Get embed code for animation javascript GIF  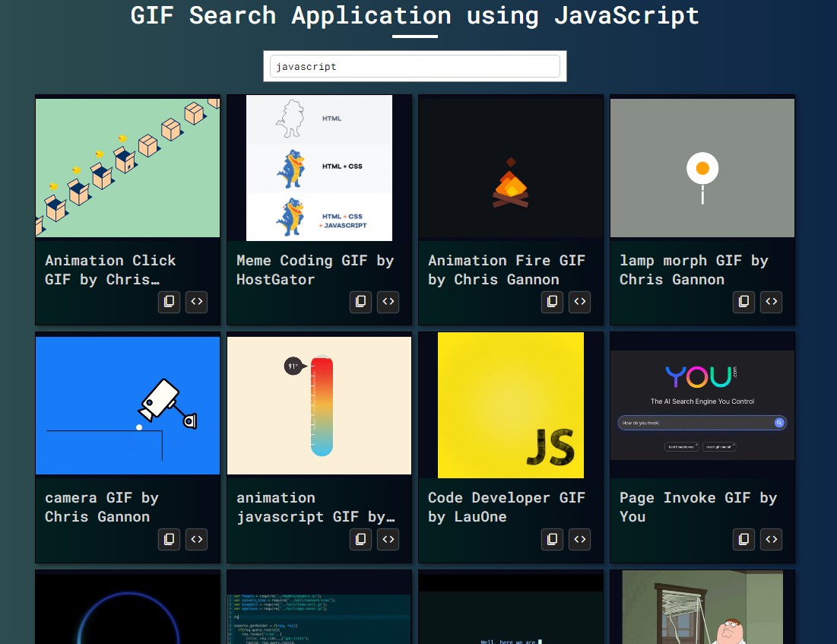pos(388,539)
